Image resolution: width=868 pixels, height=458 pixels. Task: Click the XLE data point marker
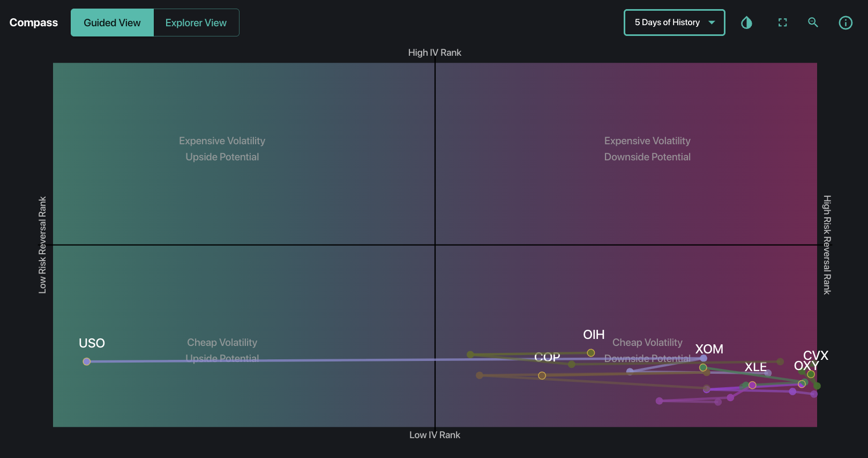point(752,385)
